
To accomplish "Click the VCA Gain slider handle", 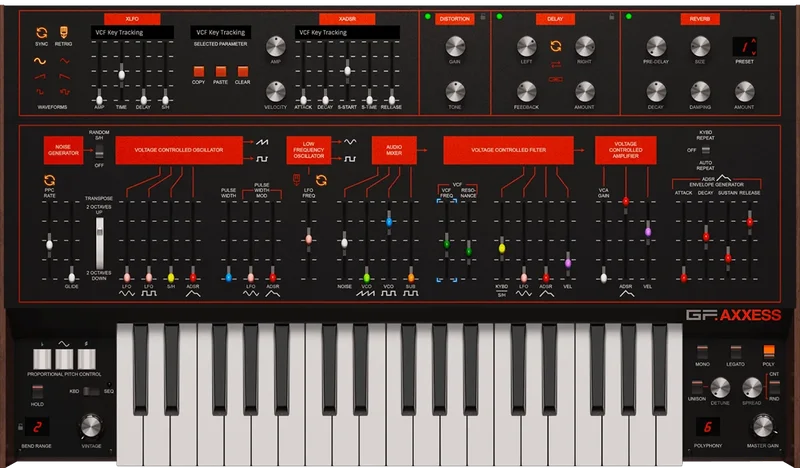I will point(604,278).
